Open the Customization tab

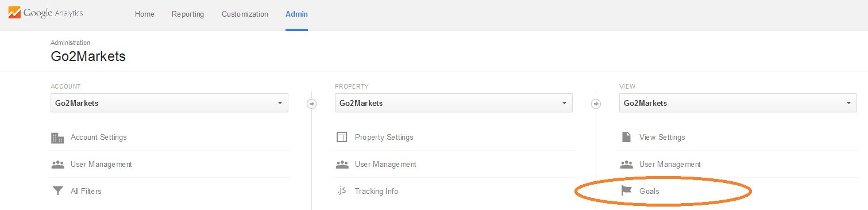[245, 14]
